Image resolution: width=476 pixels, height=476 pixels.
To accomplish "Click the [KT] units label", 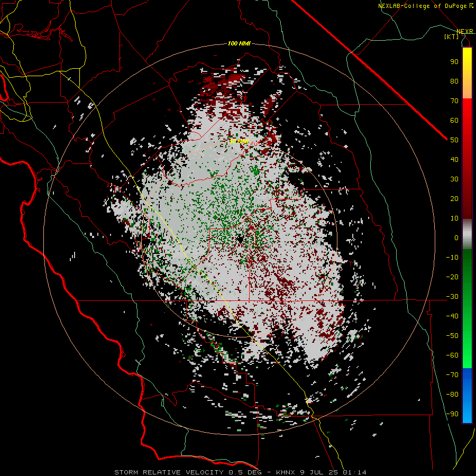I will [452, 36].
